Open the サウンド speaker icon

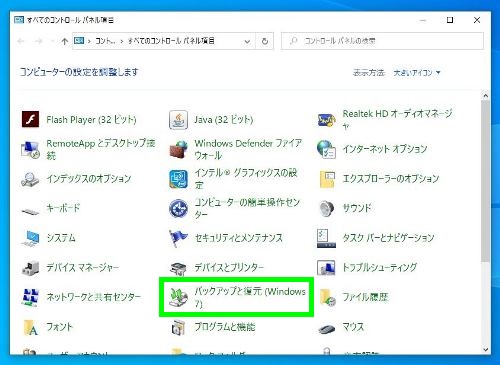326,208
